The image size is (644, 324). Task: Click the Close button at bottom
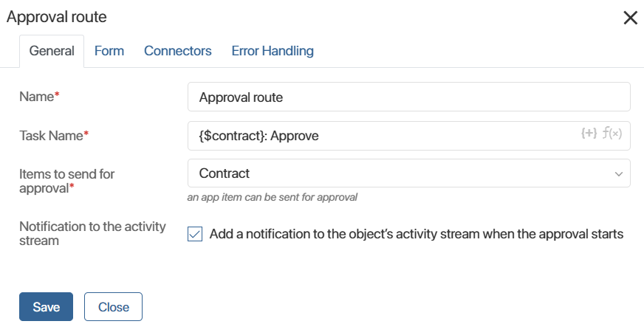click(x=113, y=307)
